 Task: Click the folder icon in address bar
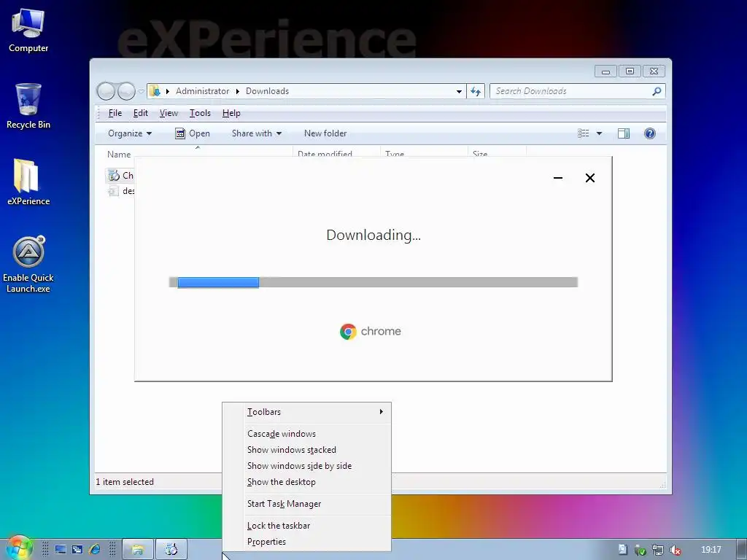pyautogui.click(x=155, y=91)
